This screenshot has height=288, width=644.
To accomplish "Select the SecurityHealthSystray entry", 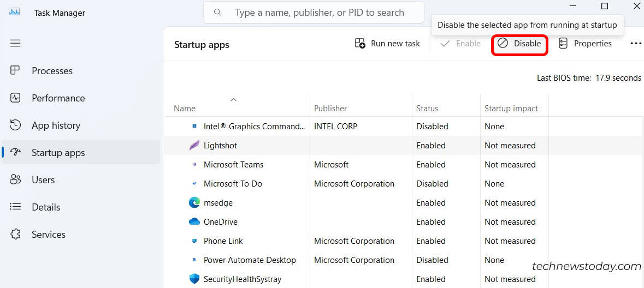I will (243, 279).
